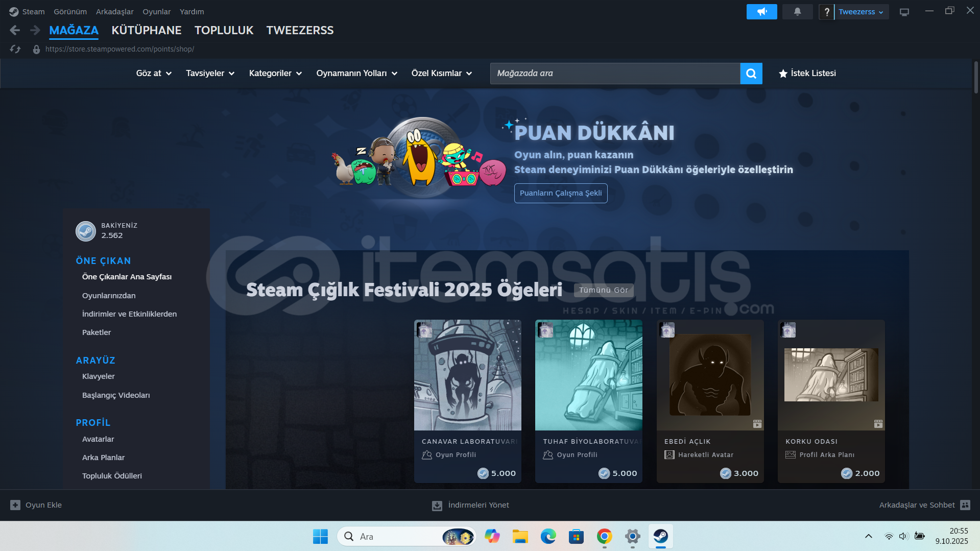This screenshot has width=980, height=551.
Task: Switch to the KÜTÜPHANE tab
Action: pyautogui.click(x=147, y=31)
